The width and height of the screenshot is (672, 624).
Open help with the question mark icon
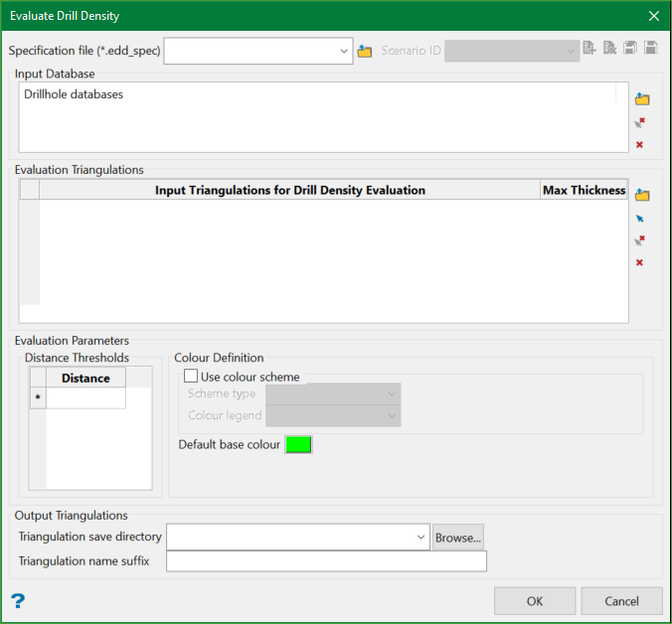pos(17,600)
